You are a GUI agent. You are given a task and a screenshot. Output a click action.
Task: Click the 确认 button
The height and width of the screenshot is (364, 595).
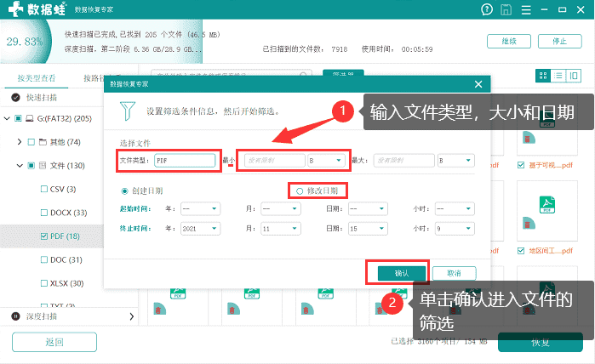(402, 273)
